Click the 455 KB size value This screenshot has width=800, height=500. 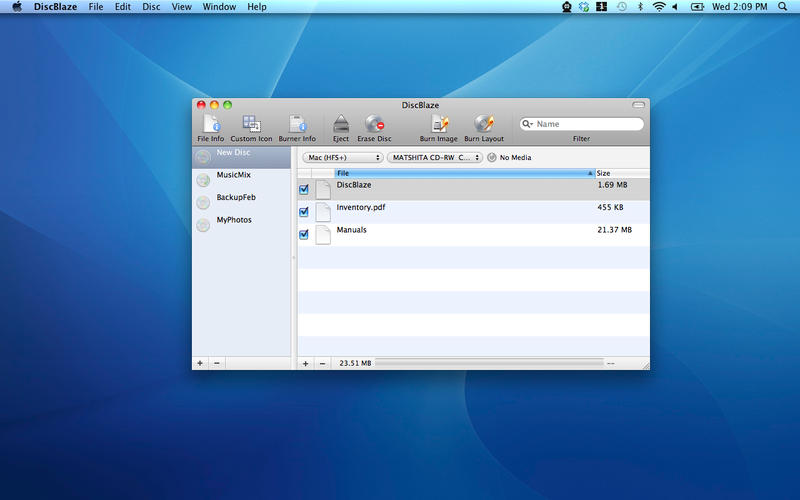point(610,207)
